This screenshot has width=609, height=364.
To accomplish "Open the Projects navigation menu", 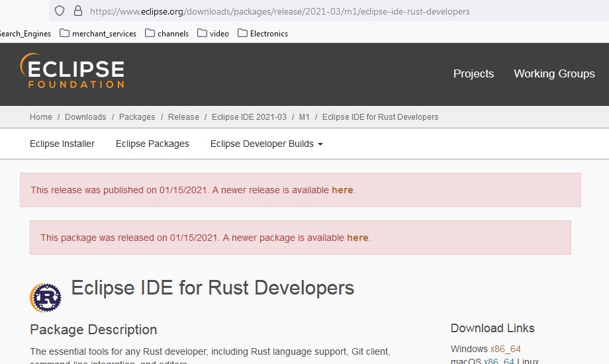I will [473, 74].
